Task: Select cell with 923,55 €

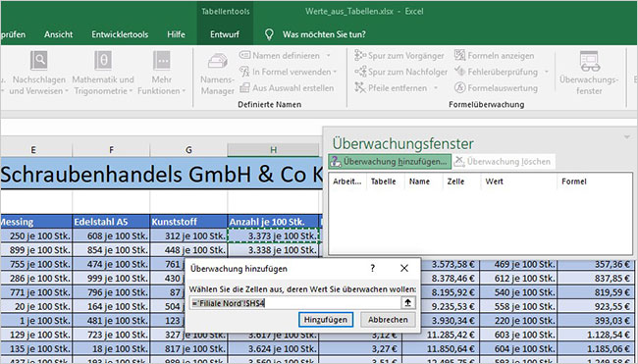Action: [596, 307]
